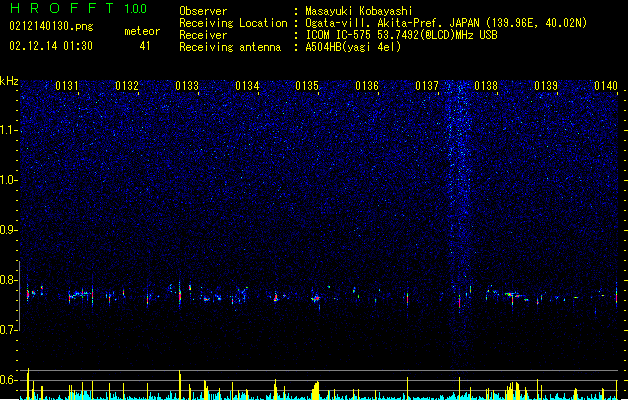
Task: Click the A504HB(yagi 4el) antenna text
Action: pos(353,47)
